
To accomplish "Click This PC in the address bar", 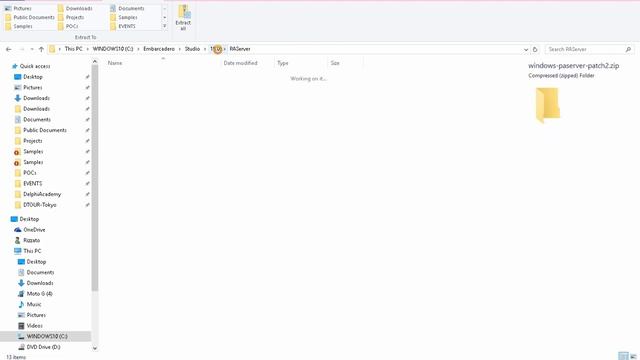I will [73, 49].
